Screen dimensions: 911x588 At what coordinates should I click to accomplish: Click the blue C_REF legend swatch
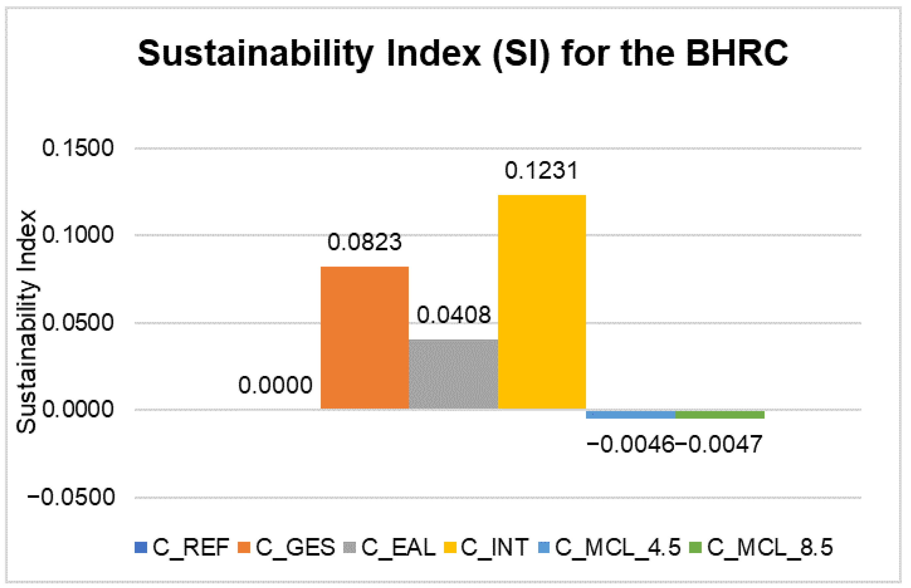(141, 547)
